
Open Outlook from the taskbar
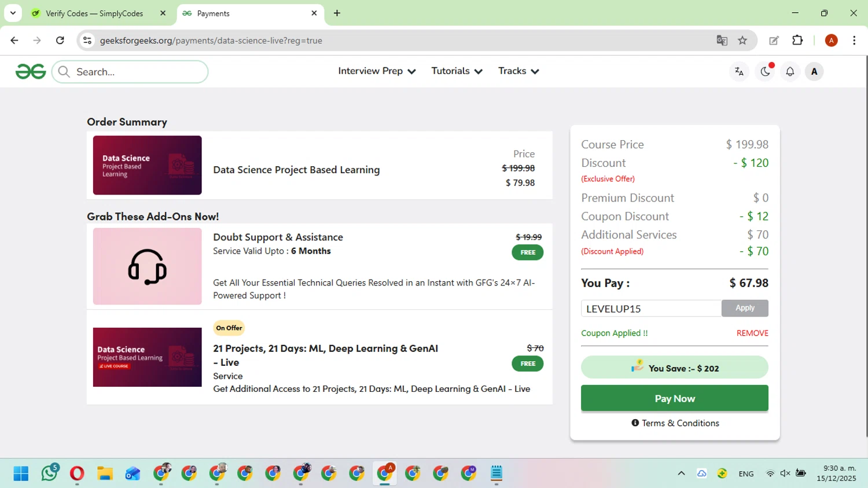click(133, 474)
